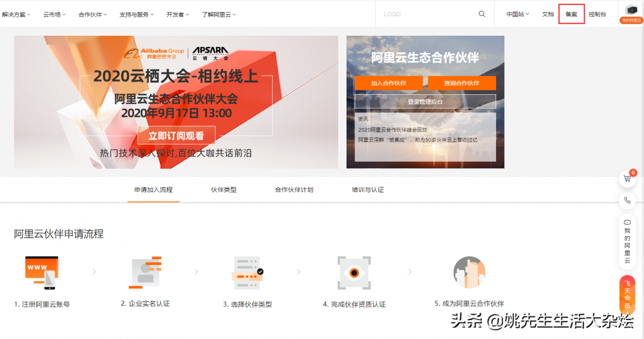644x339 pixels.
Task: Click the phone contact icon in the sidebar
Action: (x=627, y=200)
